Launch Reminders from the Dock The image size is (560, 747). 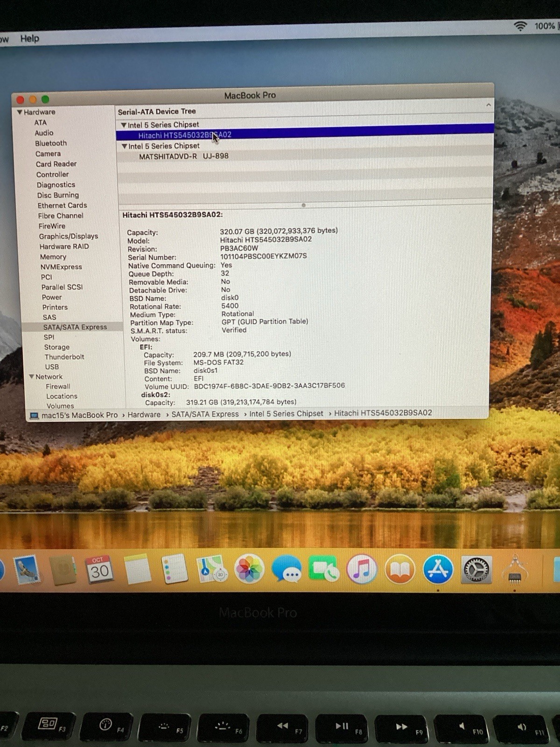point(174,569)
